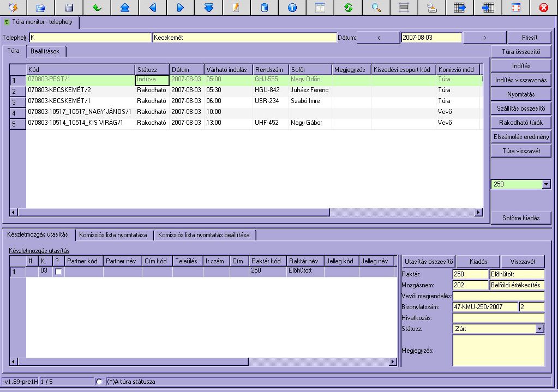Click next-date '>' button beside Dátum

point(484,38)
